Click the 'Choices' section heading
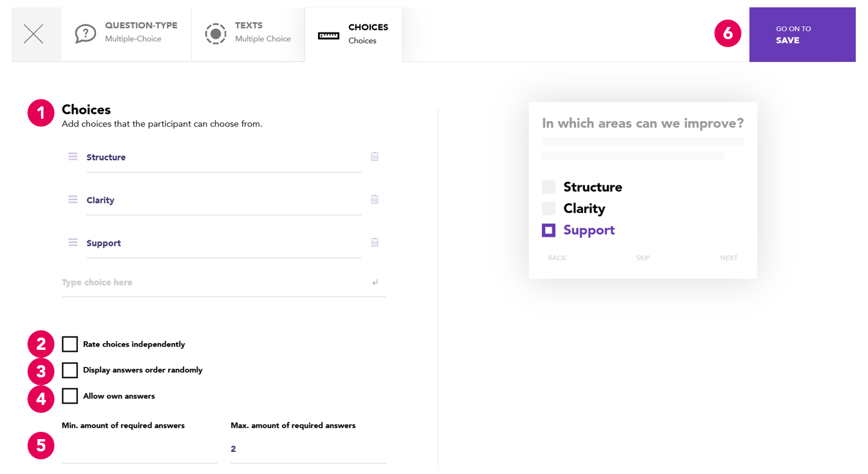Screen dimensions: 868x474 [x=86, y=110]
